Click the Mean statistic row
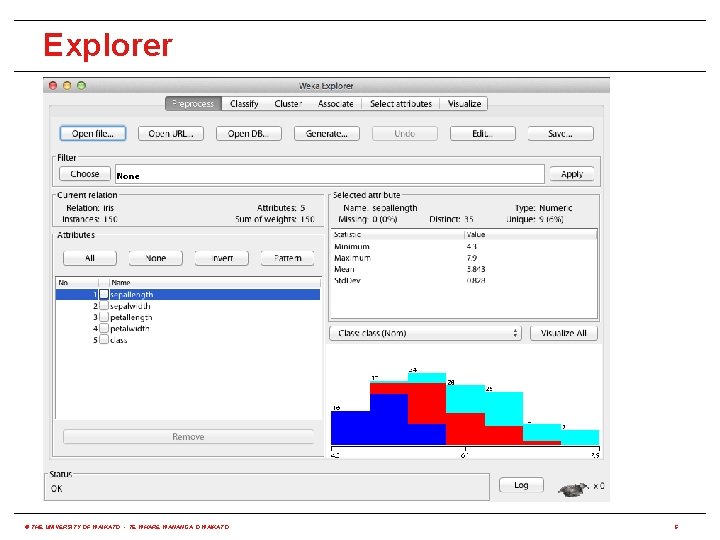720x540 pixels. 464,269
